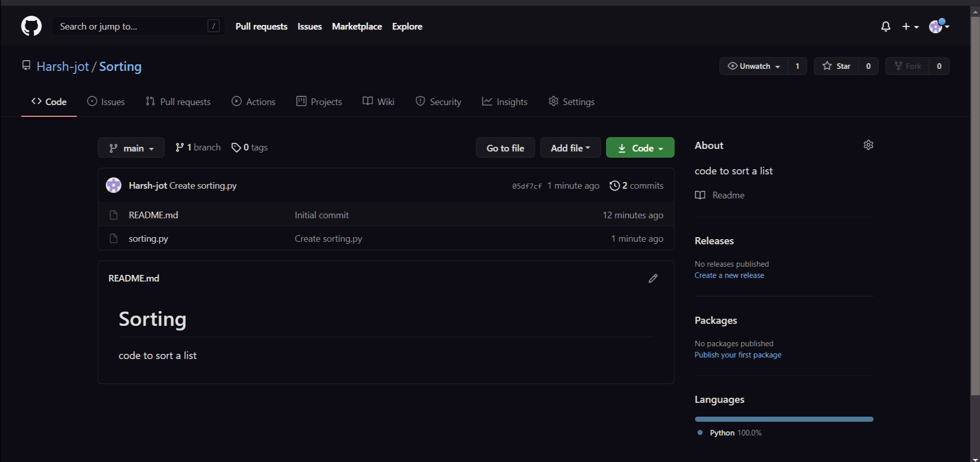The width and height of the screenshot is (980, 462).
Task: Go to Marketplace
Action: [x=357, y=27]
